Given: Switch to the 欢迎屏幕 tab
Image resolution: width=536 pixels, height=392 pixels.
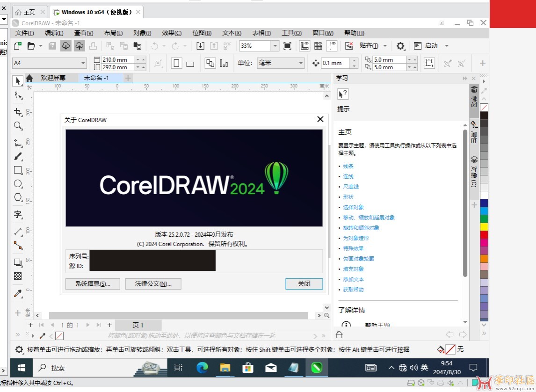Looking at the screenshot, I should pyautogui.click(x=53, y=78).
